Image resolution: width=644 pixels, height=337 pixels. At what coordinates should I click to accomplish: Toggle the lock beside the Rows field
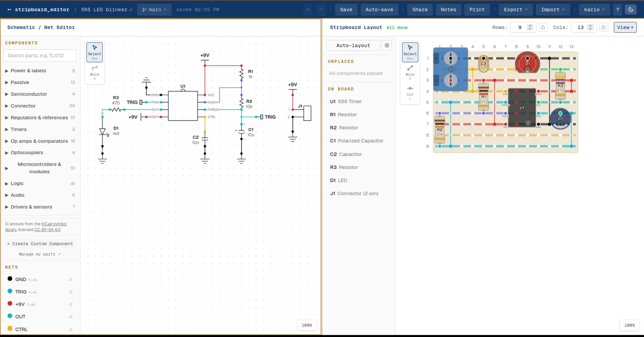[543, 27]
